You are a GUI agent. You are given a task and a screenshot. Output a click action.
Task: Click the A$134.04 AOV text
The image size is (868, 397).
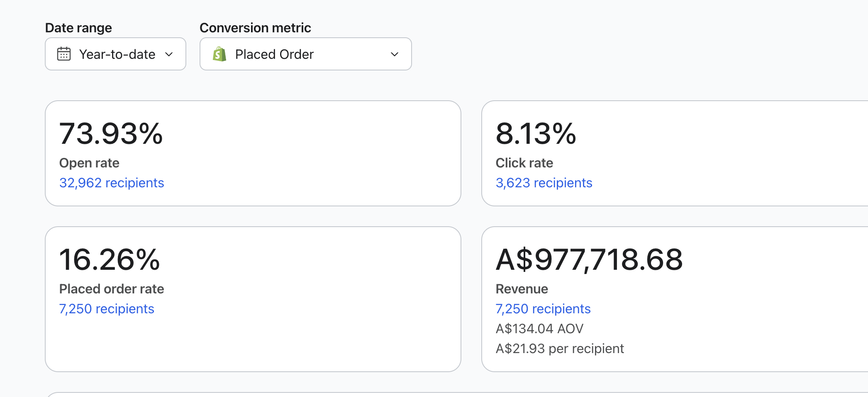click(539, 329)
